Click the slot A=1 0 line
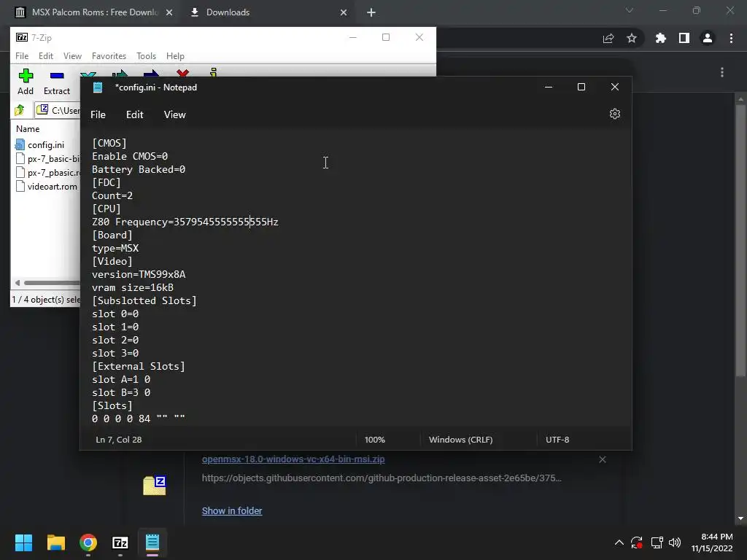The image size is (747, 560). click(x=121, y=379)
